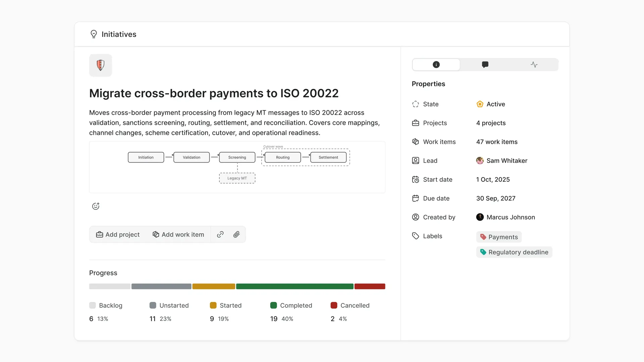Click the Created by user icon
The width and height of the screenshot is (644, 362).
click(x=416, y=217)
